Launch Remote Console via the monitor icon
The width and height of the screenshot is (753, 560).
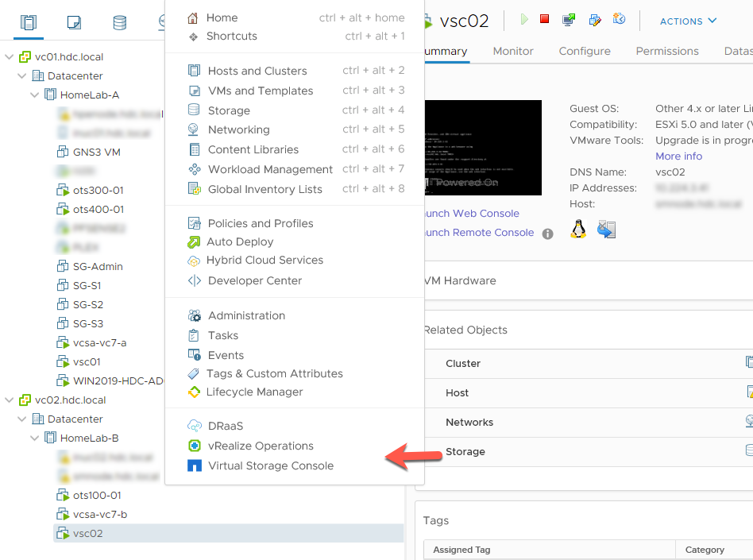pos(567,21)
